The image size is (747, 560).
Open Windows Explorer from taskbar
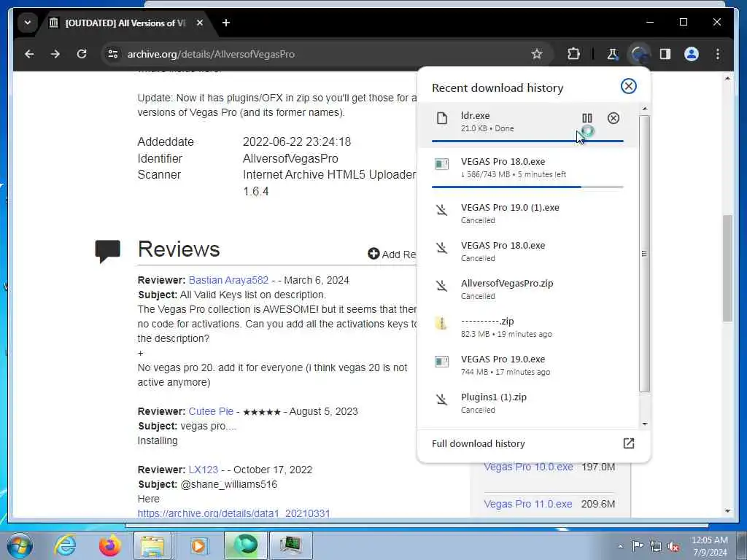point(152,545)
